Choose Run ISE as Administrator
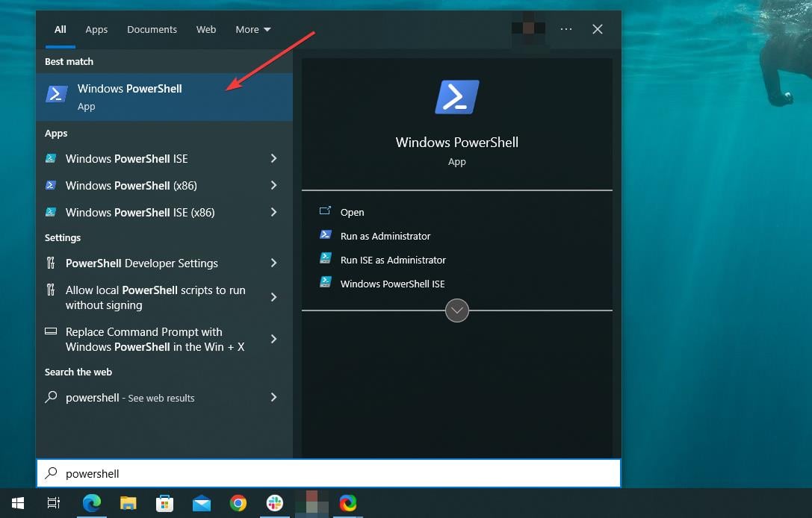812x518 pixels. point(393,260)
